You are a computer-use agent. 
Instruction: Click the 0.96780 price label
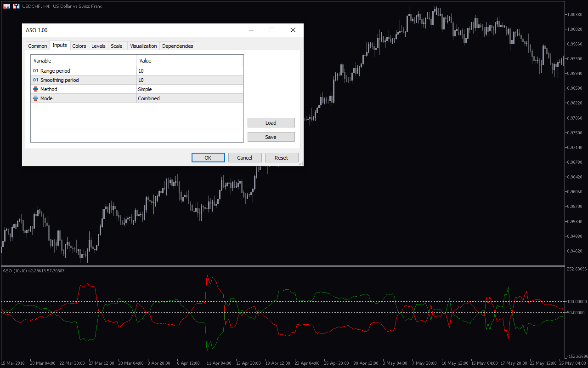tap(575, 162)
